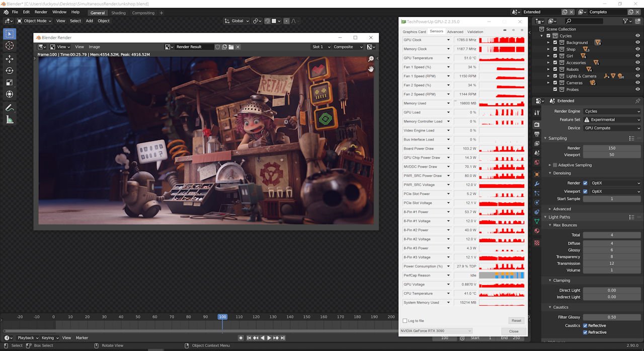
Task: Click the Total max bounces field
Action: point(612,235)
